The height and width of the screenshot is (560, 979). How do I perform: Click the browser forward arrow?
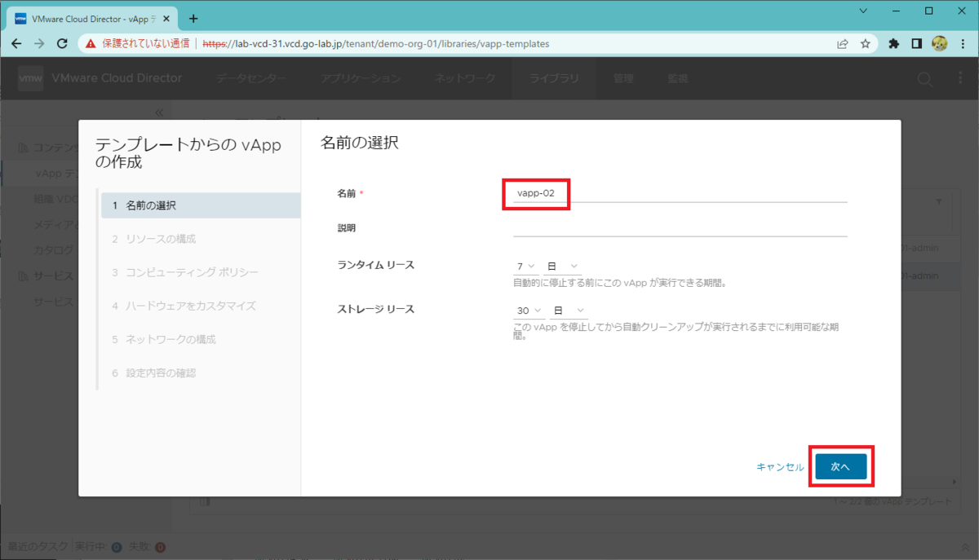(39, 44)
